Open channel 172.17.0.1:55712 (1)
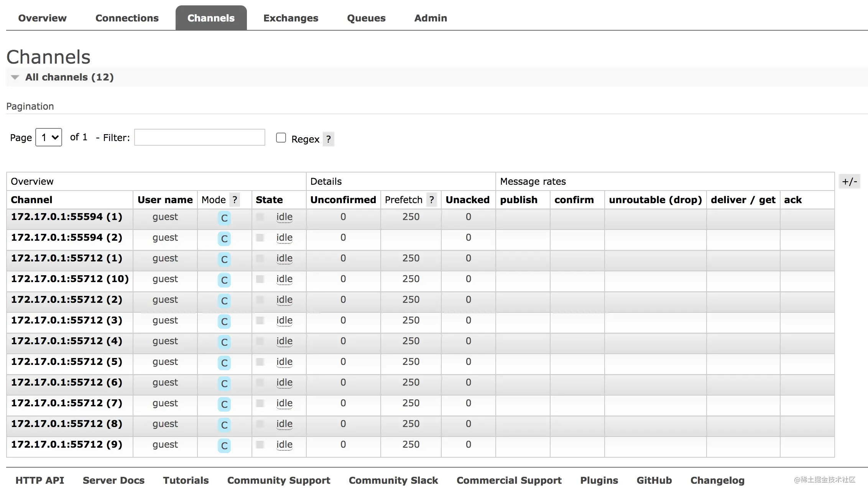Viewport: 868px width, 496px height. click(67, 258)
